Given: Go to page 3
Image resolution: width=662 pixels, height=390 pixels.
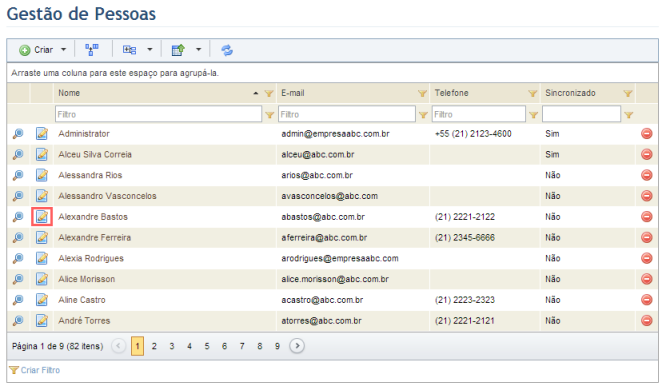Looking at the screenshot, I should click(x=172, y=346).
